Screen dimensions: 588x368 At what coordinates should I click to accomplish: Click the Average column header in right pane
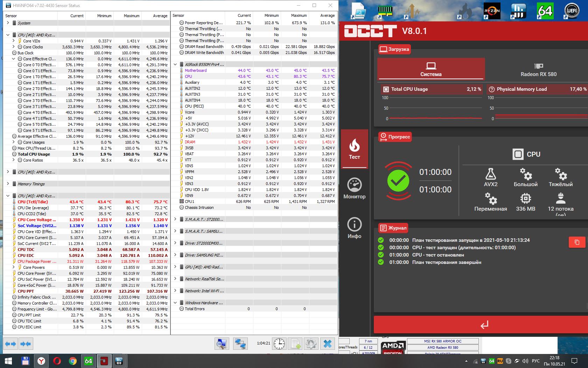(x=323, y=15)
